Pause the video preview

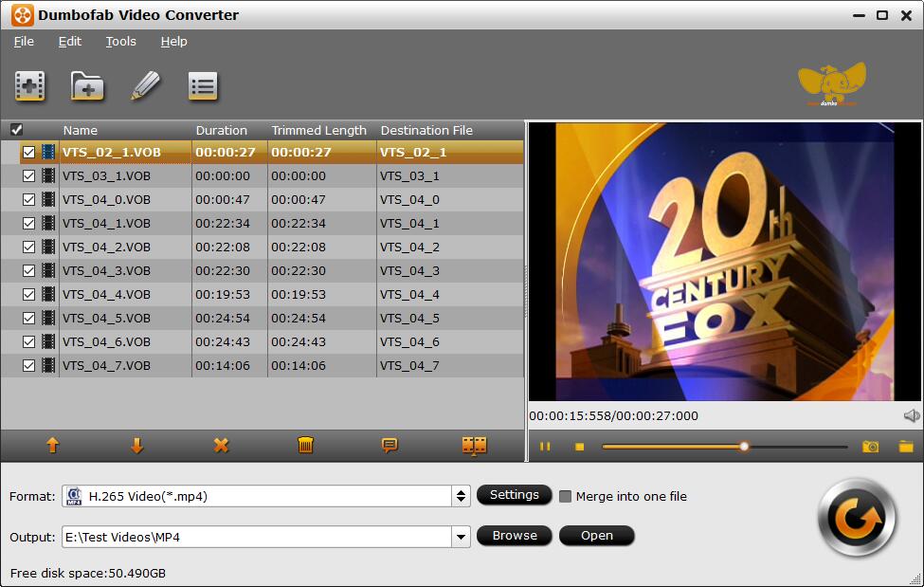pos(545,447)
